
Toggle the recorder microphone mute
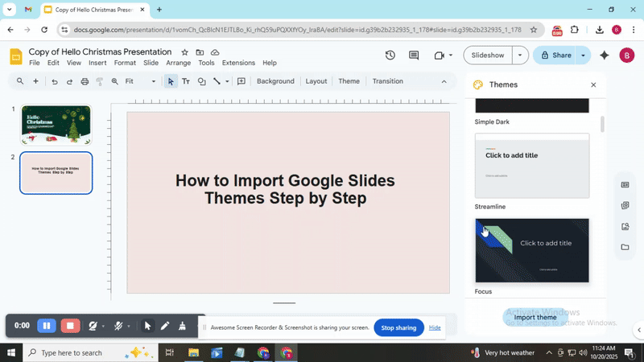118,326
